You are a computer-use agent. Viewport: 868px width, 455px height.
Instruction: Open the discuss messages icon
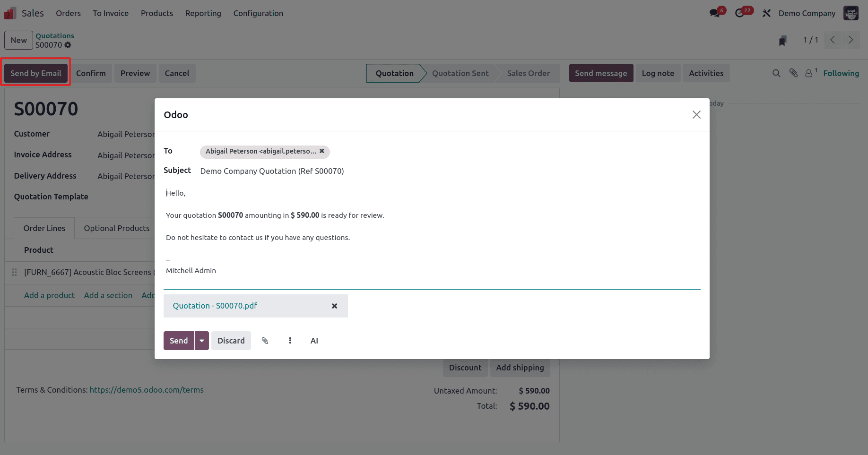point(715,13)
